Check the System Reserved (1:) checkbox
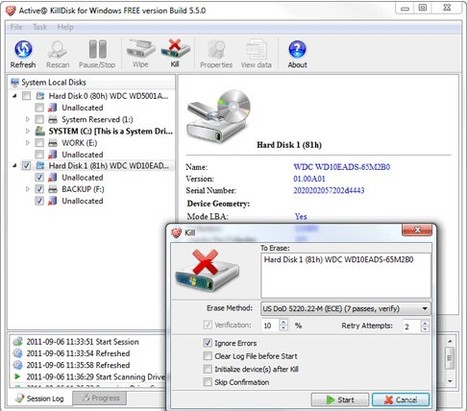Screen dimensions: 467x411 point(39,119)
